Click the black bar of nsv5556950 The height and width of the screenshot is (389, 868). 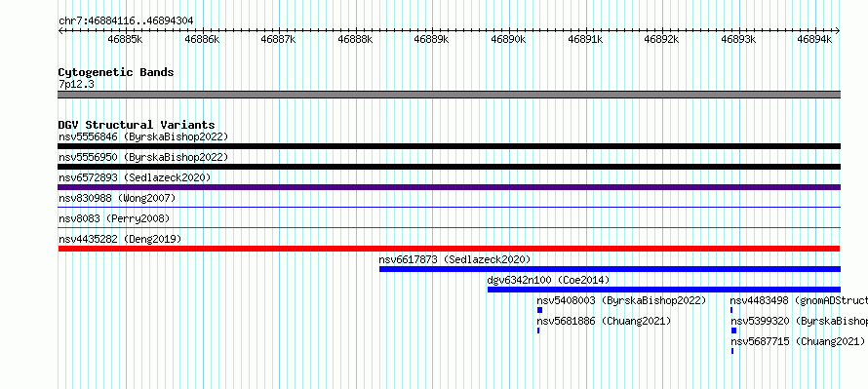(x=449, y=167)
